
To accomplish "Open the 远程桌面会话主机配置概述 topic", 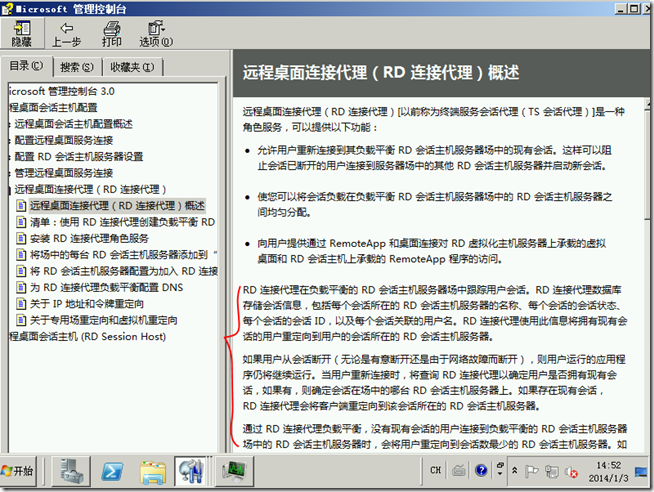I will [73, 123].
